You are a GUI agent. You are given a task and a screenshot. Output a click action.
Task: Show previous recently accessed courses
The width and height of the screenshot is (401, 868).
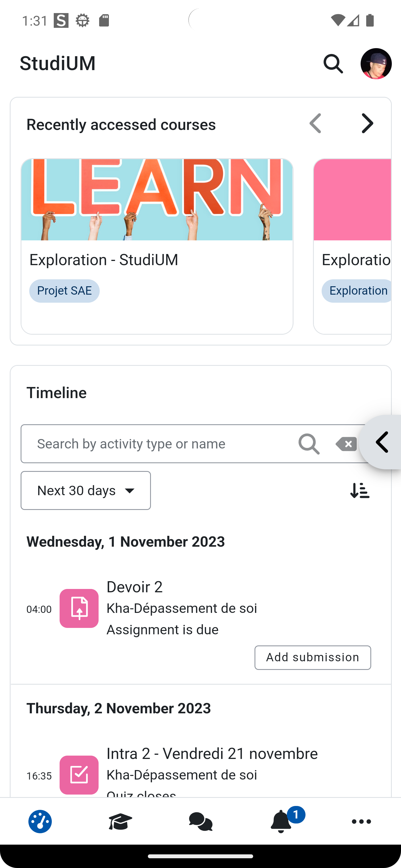315,123
